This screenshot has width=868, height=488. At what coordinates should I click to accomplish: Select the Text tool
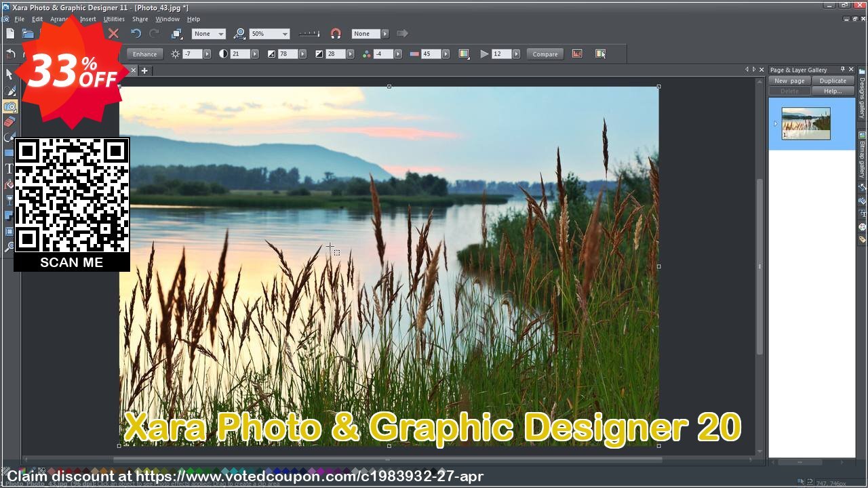tap(9, 169)
